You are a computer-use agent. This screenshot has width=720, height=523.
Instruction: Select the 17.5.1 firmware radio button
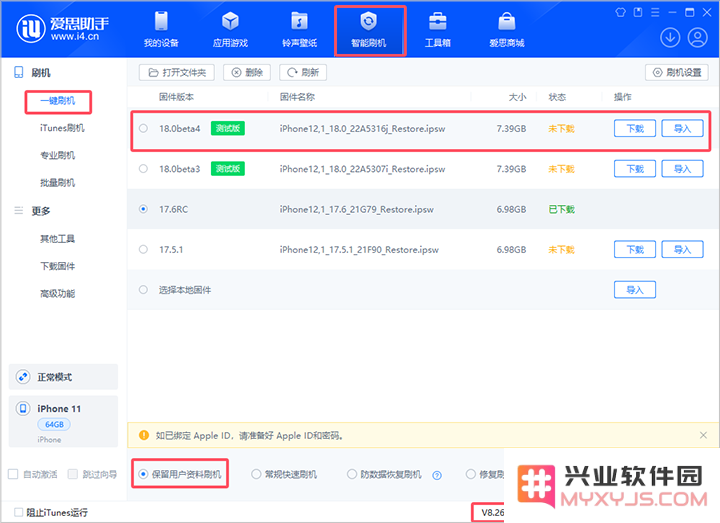(143, 250)
